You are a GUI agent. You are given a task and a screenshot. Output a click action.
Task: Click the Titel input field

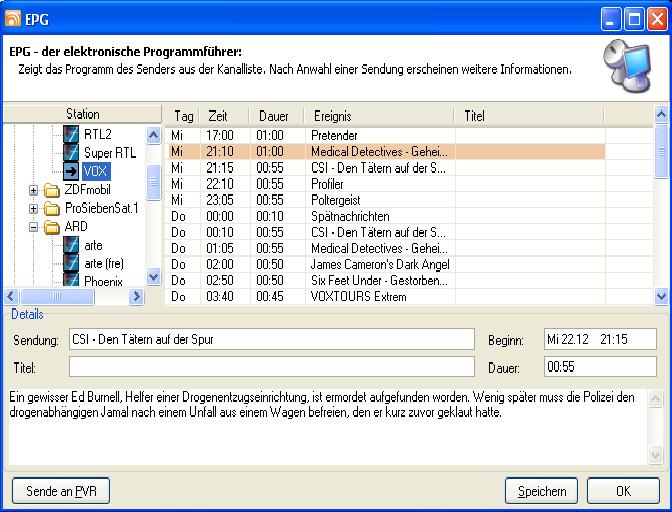point(272,367)
